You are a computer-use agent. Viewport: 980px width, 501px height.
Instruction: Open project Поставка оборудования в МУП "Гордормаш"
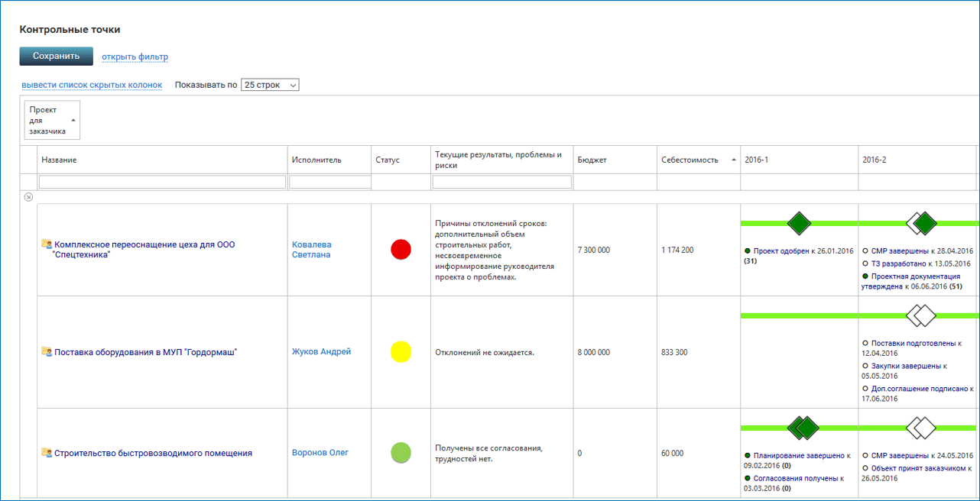(145, 352)
